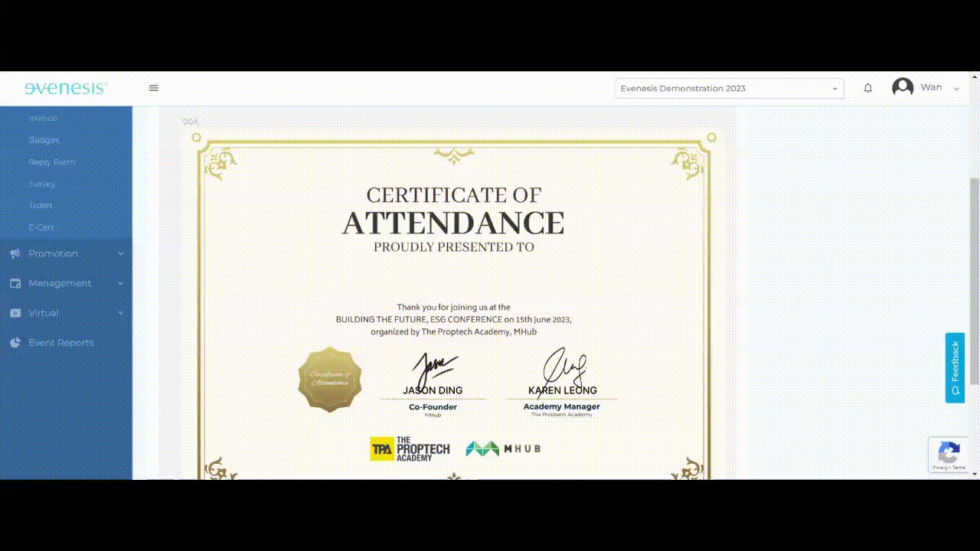Click the Management calendar icon

(15, 283)
